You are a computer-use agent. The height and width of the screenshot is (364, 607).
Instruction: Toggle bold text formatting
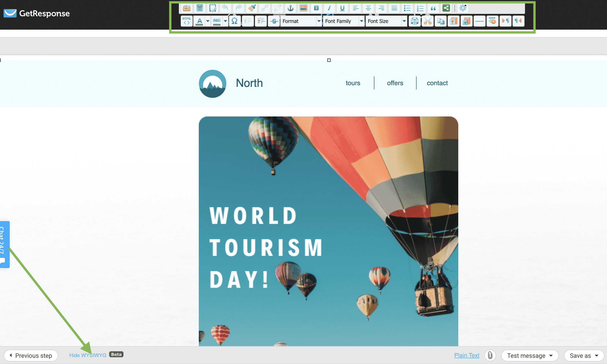pos(316,8)
